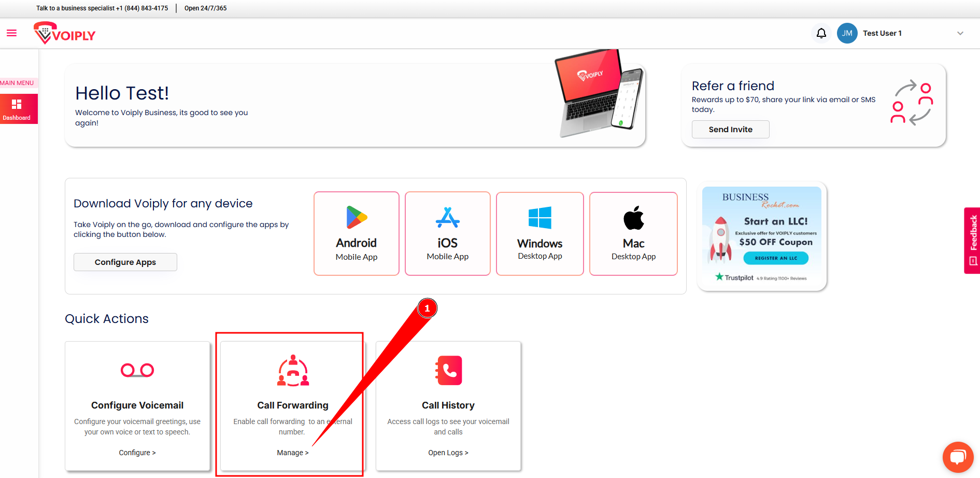Image resolution: width=980 pixels, height=478 pixels.
Task: Click the Call Forwarding icon
Action: pyautogui.click(x=293, y=370)
